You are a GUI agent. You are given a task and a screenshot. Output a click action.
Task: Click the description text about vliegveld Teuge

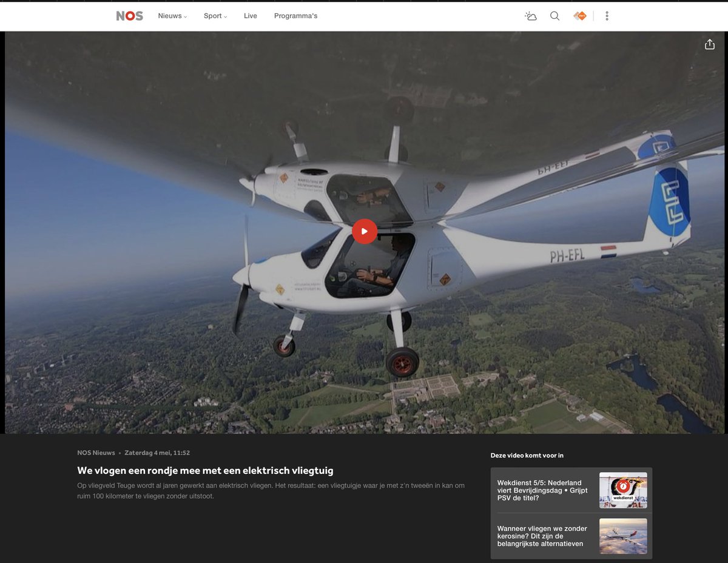tap(271, 491)
